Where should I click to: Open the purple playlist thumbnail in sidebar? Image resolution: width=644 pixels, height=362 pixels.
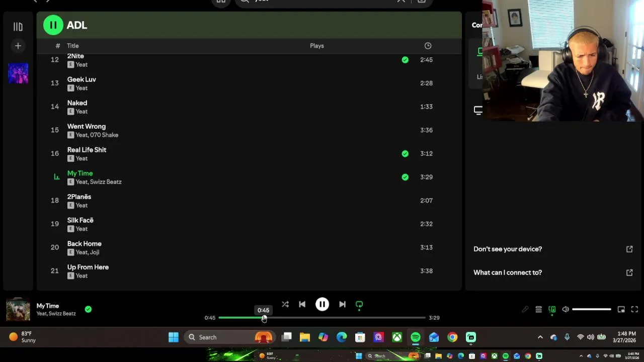click(18, 73)
